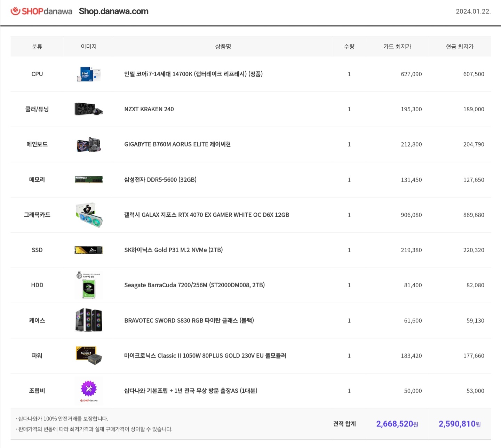Open the Shop.danawa.com link text
Image resolution: width=501 pixels, height=448 pixels.
click(x=114, y=11)
